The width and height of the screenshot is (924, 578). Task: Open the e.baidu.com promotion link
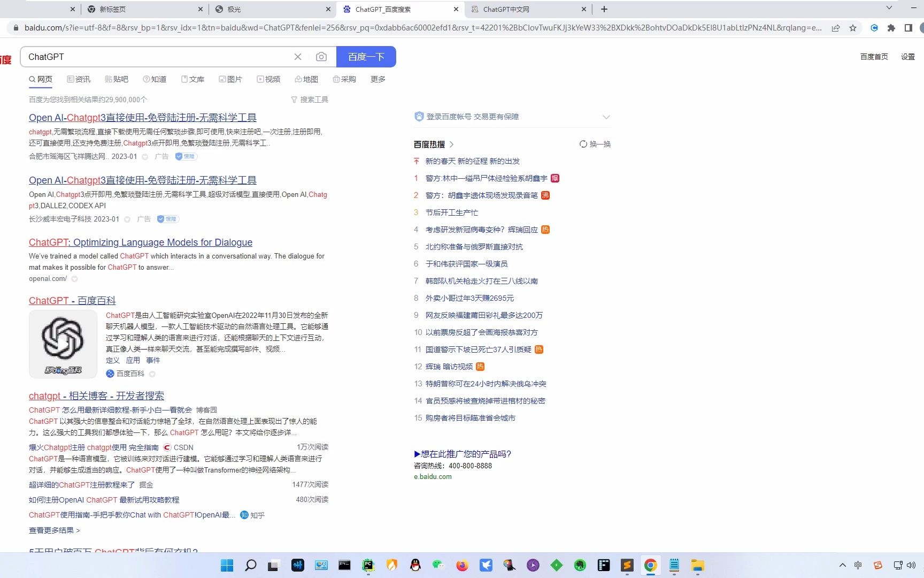click(433, 477)
